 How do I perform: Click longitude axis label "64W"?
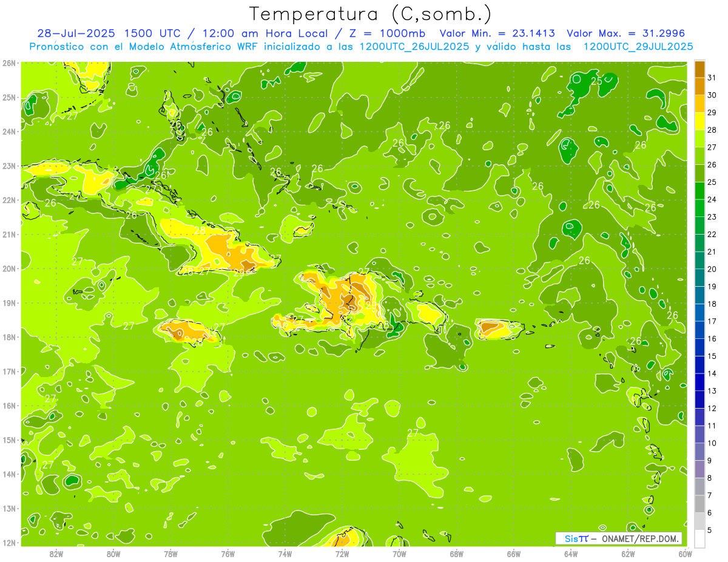click(571, 554)
